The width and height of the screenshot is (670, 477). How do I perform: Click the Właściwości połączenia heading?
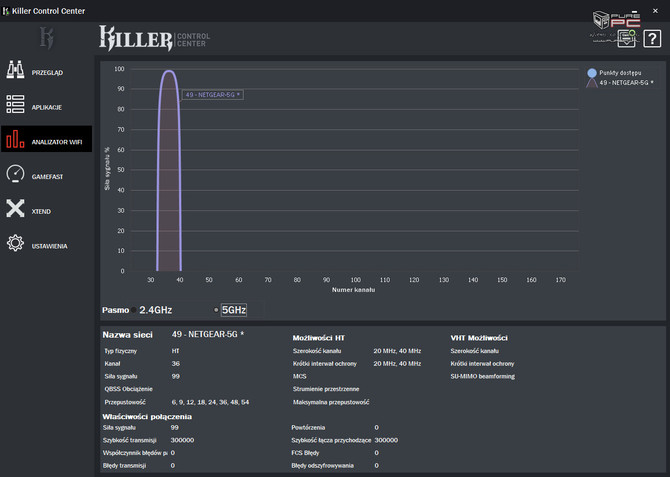tap(147, 417)
